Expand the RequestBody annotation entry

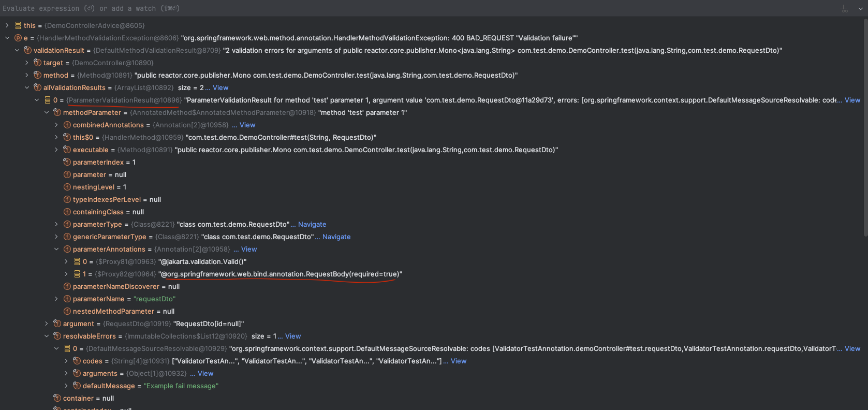click(66, 274)
